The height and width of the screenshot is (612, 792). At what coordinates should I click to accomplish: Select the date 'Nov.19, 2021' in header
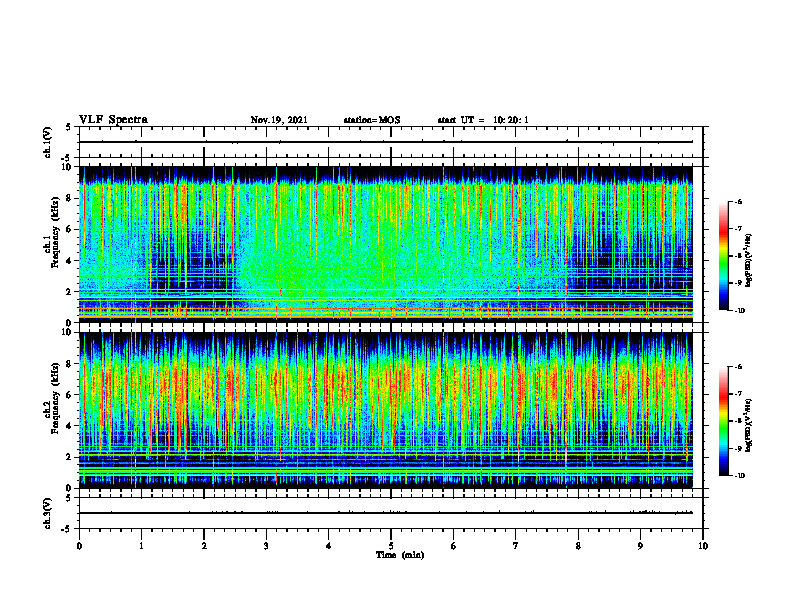coord(279,120)
